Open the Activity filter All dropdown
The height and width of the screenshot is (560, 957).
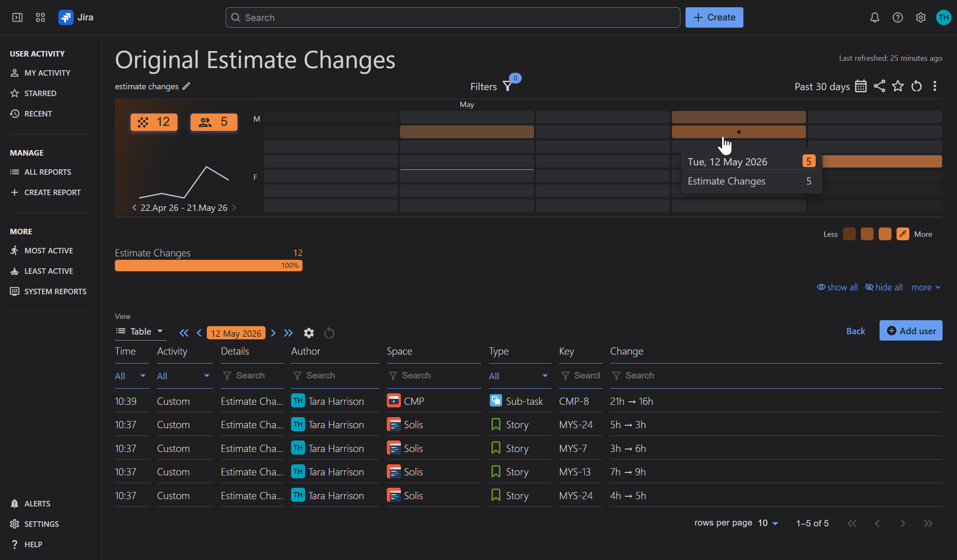tap(183, 376)
